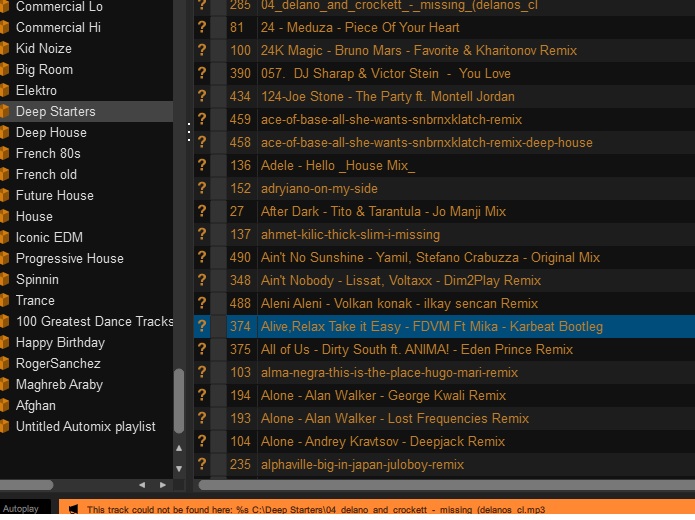Click the speaker icon in the orange error bar
The width and height of the screenshot is (695, 520).
pyautogui.click(x=74, y=509)
